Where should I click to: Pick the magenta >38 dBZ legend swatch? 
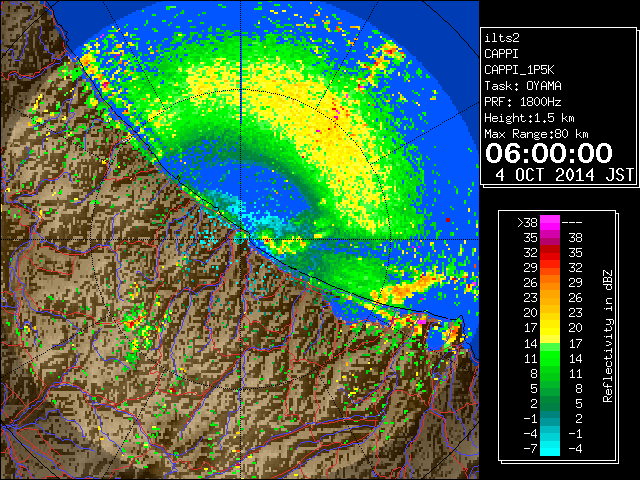(x=550, y=222)
